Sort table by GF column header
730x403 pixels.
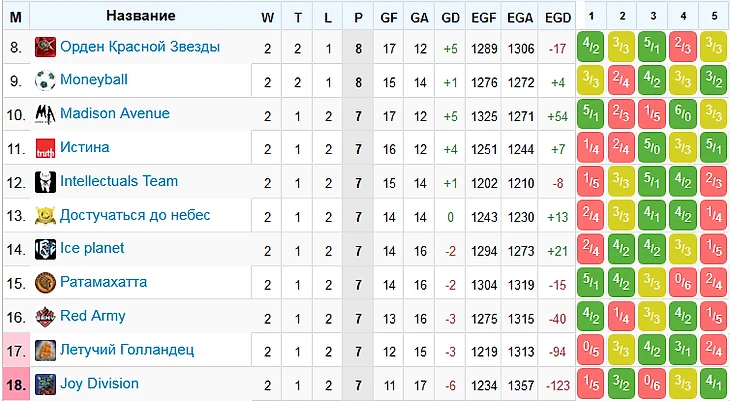coord(389,17)
